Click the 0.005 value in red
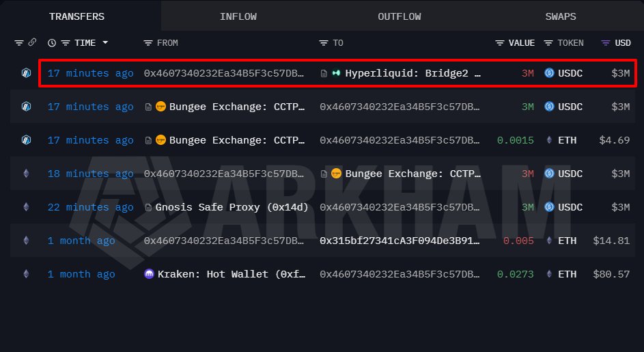 518,241
